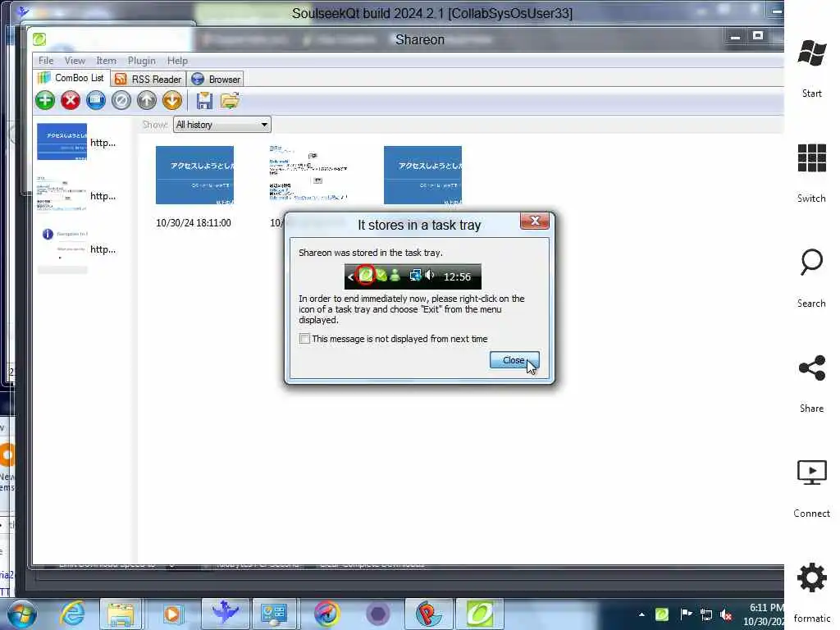The image size is (840, 630).
Task: Expand the All history dropdown
Action: pyautogui.click(x=222, y=125)
